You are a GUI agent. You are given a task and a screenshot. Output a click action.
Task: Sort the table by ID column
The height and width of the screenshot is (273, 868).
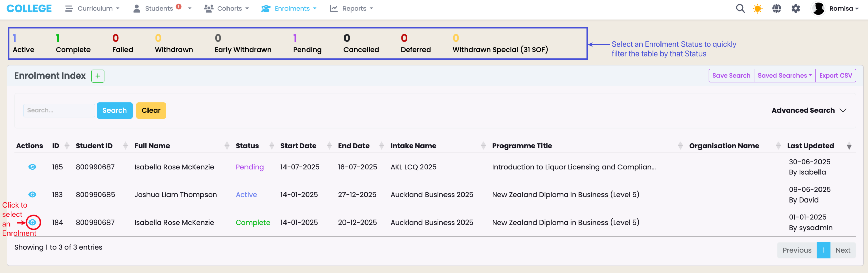pos(56,146)
